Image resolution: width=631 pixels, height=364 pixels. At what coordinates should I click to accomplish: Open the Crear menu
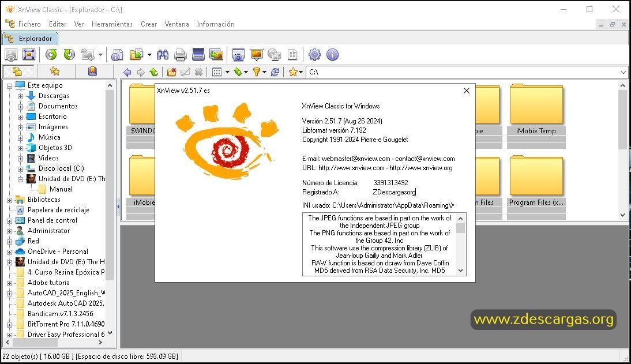click(148, 24)
